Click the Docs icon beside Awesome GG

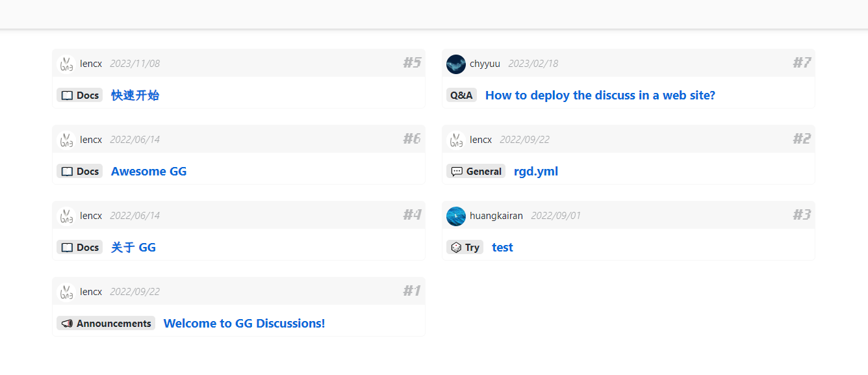coord(67,172)
